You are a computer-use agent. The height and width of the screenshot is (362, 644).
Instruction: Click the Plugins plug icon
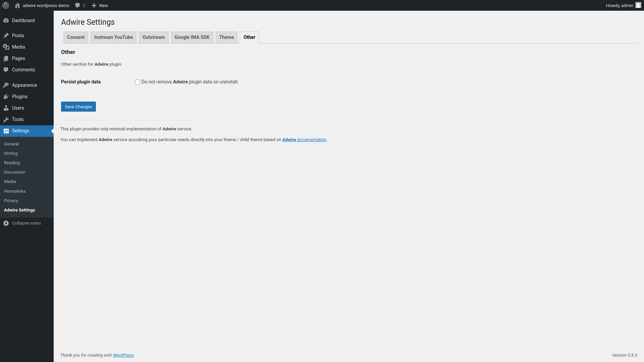pyautogui.click(x=6, y=97)
